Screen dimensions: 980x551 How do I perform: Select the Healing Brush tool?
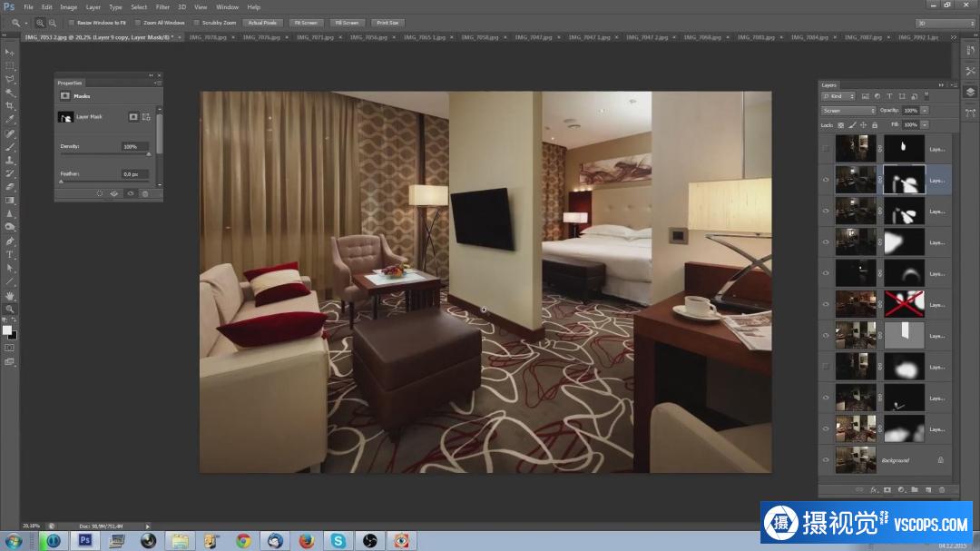click(9, 133)
